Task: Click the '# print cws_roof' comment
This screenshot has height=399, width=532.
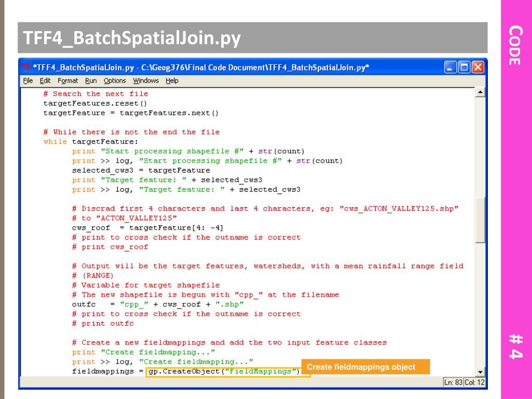Action: (110, 247)
